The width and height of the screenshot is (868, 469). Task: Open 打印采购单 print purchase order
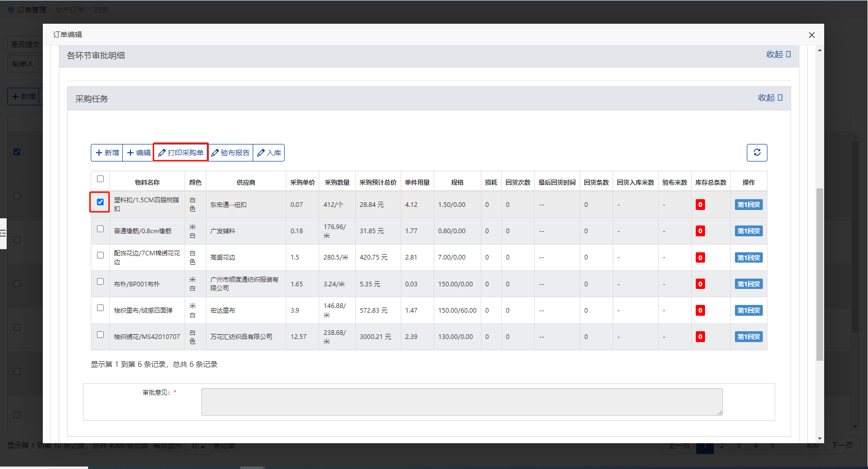[181, 153]
